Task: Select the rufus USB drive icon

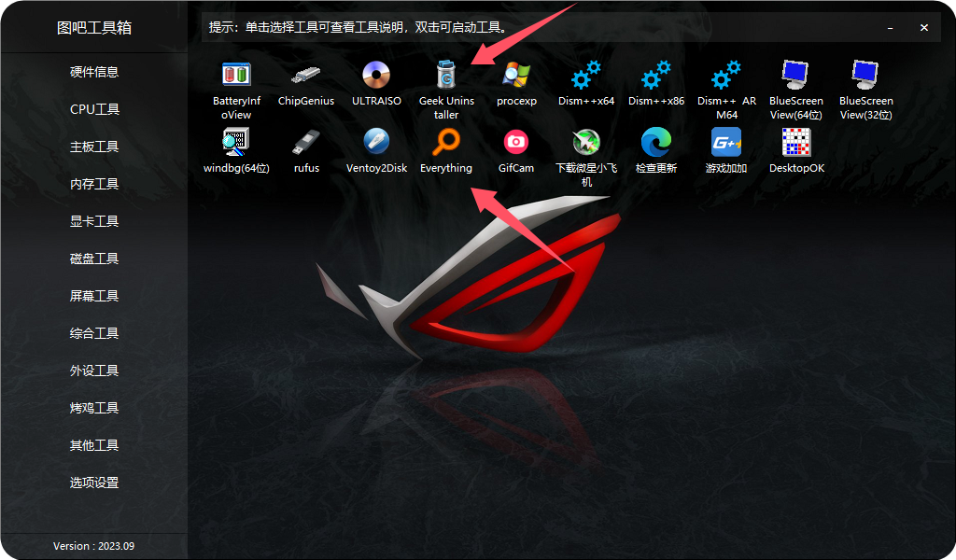Action: (x=306, y=142)
